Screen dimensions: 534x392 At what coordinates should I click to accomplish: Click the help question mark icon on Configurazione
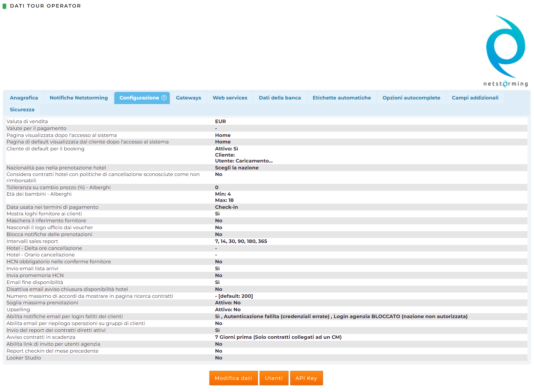[x=164, y=98]
